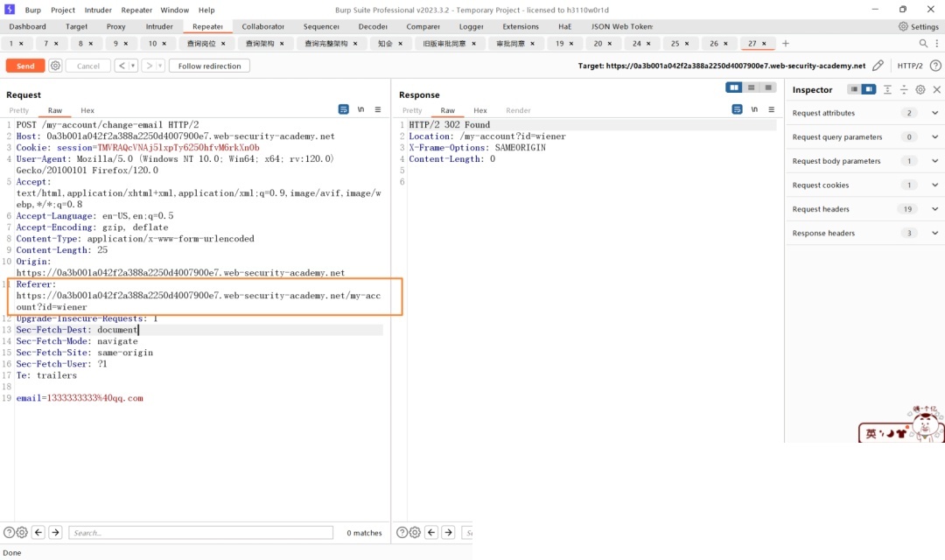Open request search settings gear
This screenshot has width=945, height=560.
(x=22, y=532)
